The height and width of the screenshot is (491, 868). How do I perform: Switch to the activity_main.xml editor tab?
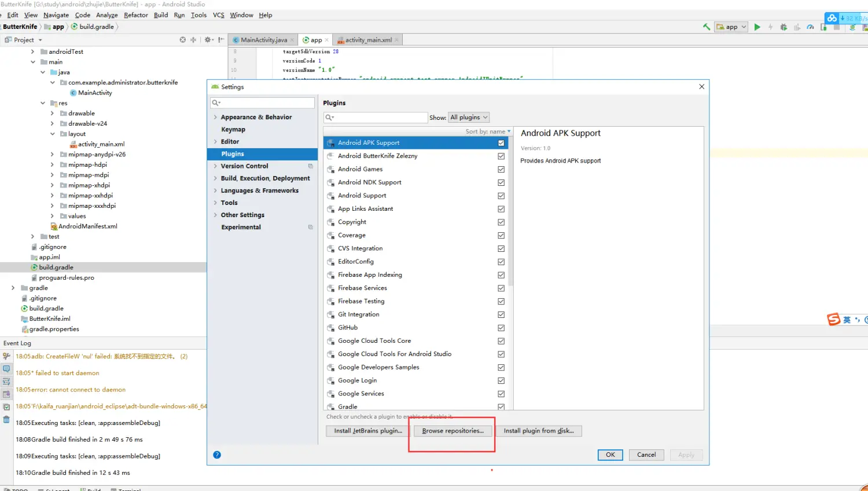click(369, 40)
